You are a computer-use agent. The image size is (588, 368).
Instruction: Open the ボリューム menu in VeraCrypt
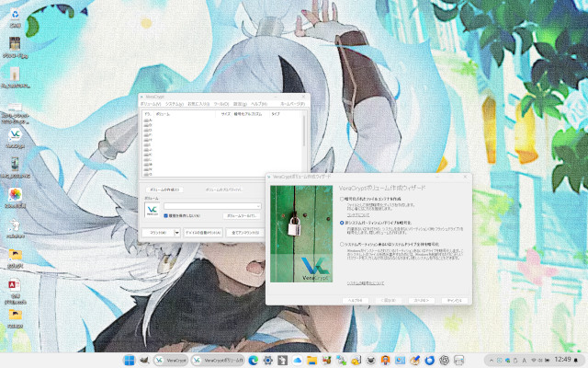coord(151,104)
